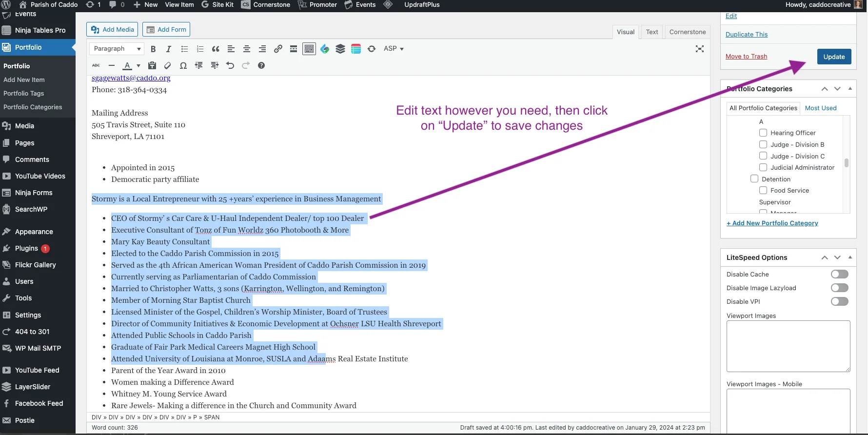Toggle the Disable Cache switch
Screen dimensions: 868x435
tap(839, 274)
